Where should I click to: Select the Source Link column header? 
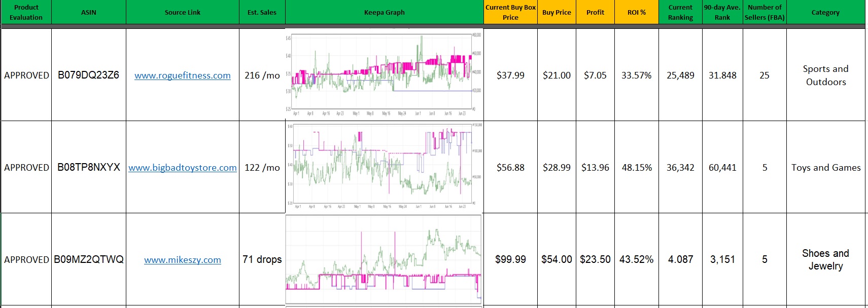coord(183,12)
